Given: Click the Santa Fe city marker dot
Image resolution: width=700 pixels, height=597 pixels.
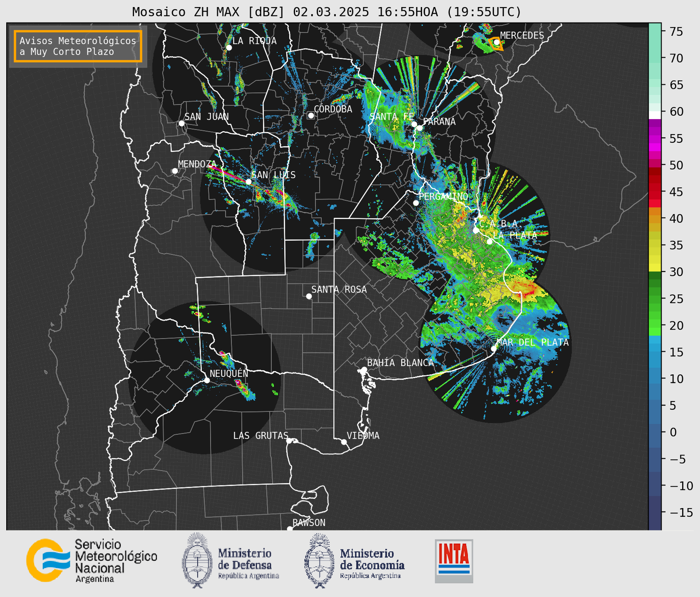Looking at the screenshot, I should tap(414, 124).
